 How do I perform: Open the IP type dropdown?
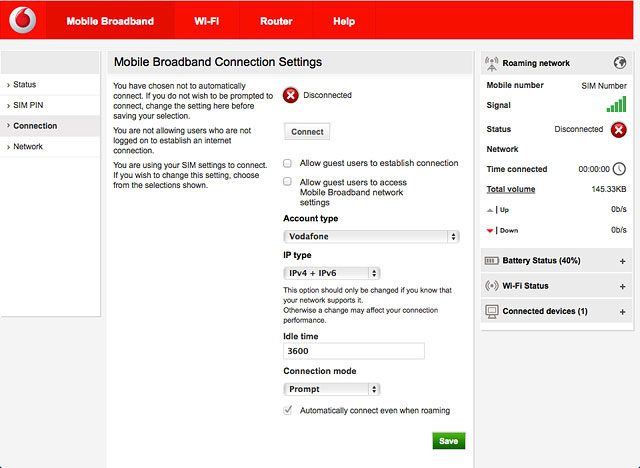[331, 273]
